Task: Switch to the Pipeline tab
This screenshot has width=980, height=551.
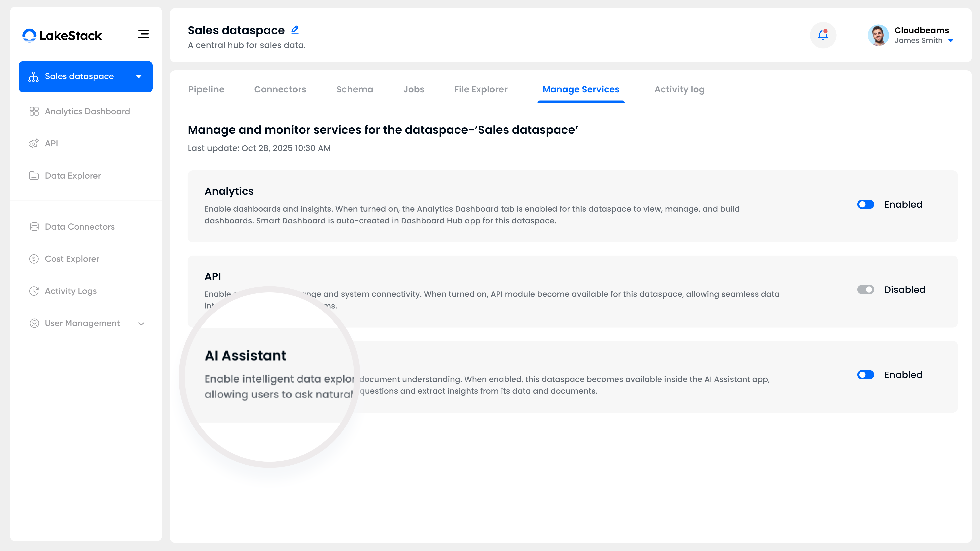Action: click(206, 89)
